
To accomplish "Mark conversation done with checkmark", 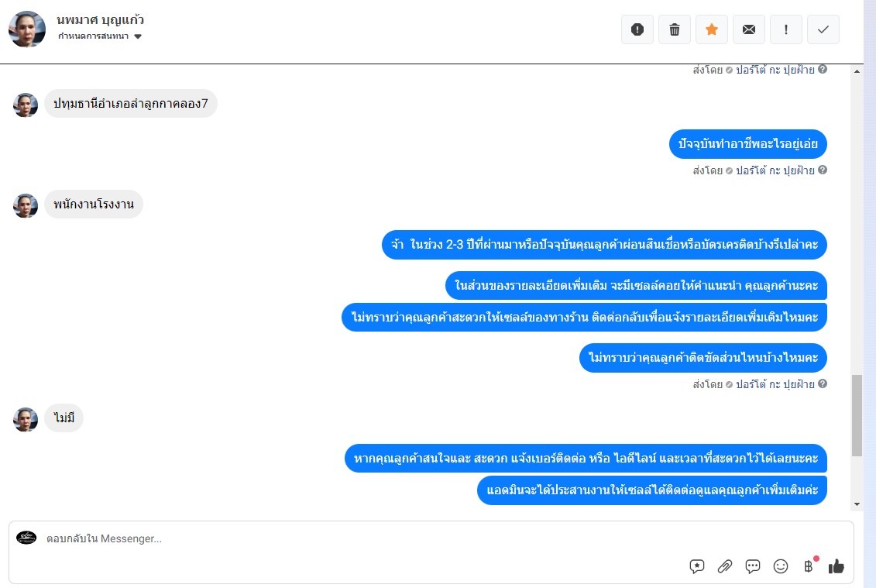I will [823, 29].
